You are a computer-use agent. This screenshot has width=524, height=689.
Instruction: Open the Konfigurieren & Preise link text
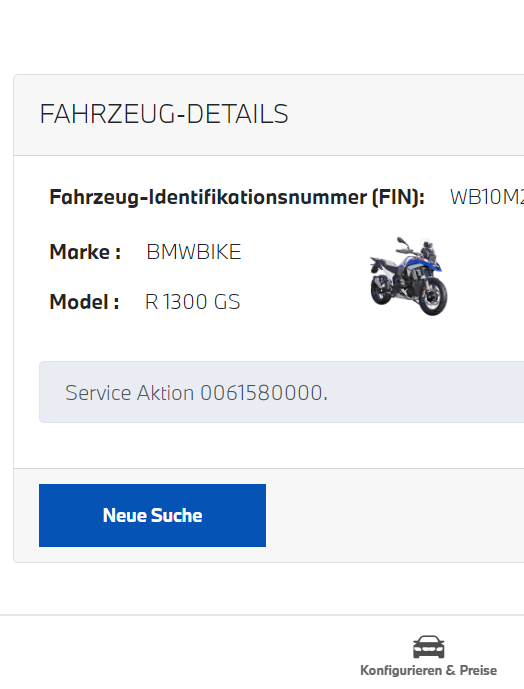(x=429, y=671)
